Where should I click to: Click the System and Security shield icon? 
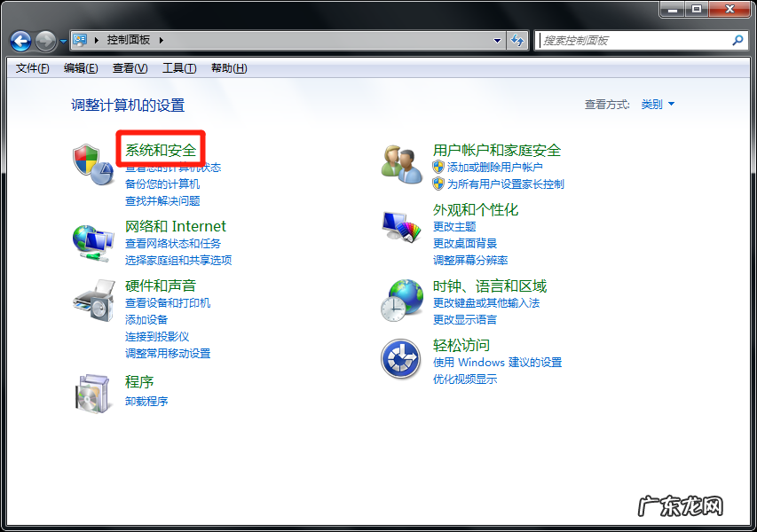[x=93, y=164]
